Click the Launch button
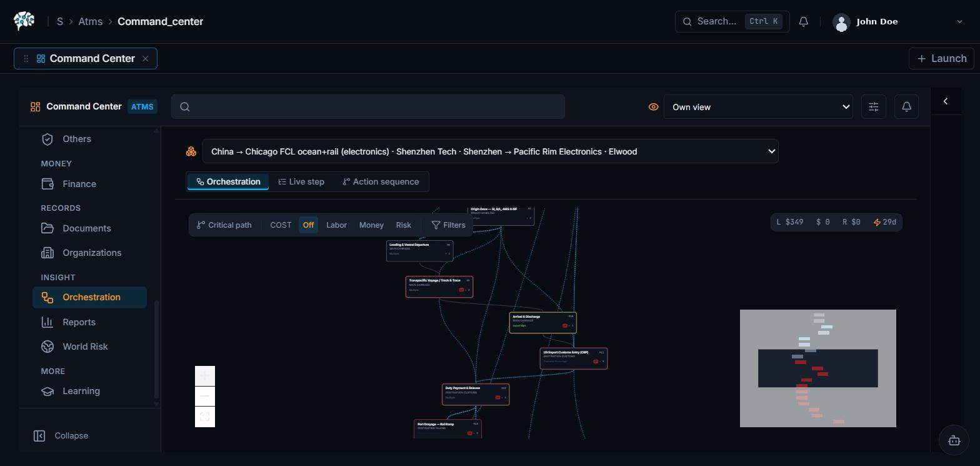The image size is (980, 466). 941,58
